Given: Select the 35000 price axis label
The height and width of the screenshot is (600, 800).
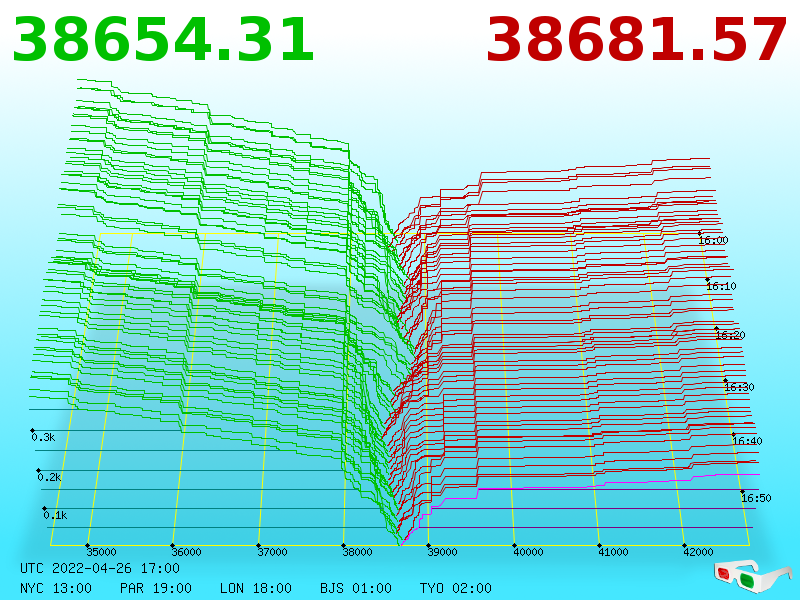Looking at the screenshot, I should [101, 552].
